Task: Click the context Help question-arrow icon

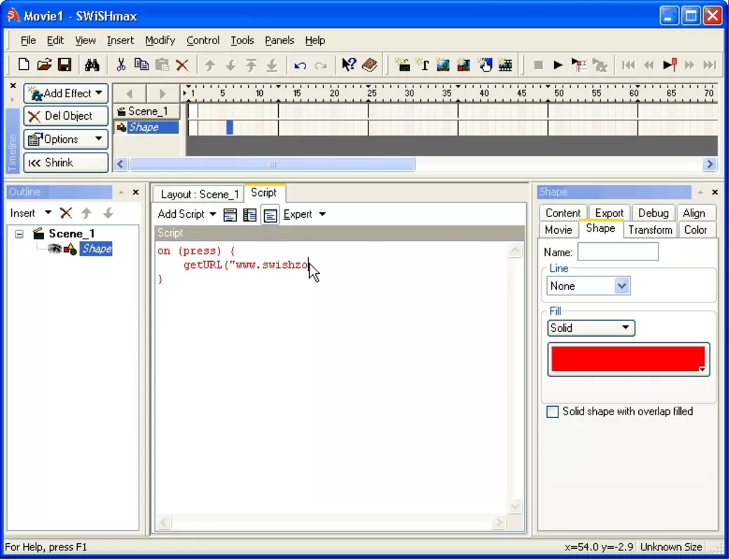Action: coord(349,64)
